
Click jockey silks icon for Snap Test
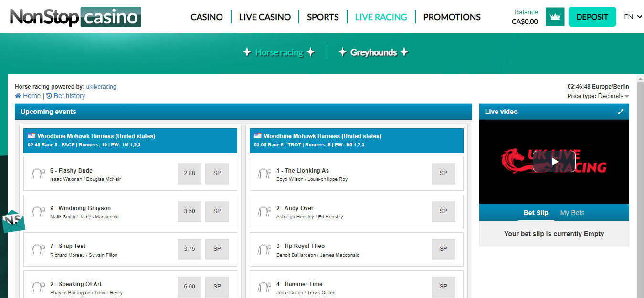(38, 249)
